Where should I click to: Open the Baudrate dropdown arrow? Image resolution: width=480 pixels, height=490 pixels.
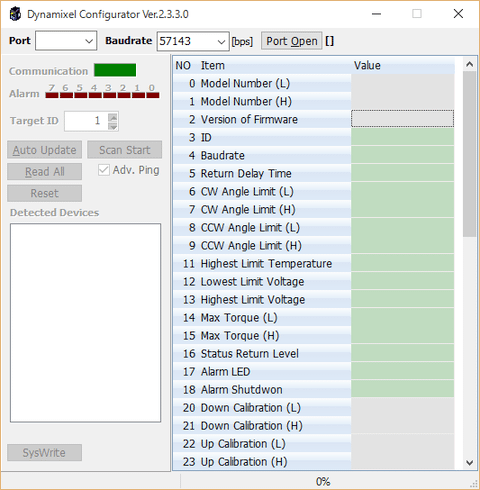click(x=221, y=42)
